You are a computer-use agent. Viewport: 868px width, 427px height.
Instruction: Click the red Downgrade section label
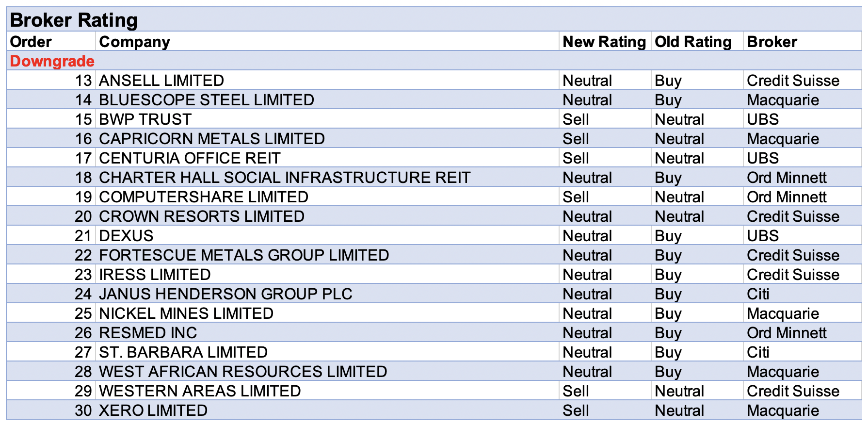52,61
